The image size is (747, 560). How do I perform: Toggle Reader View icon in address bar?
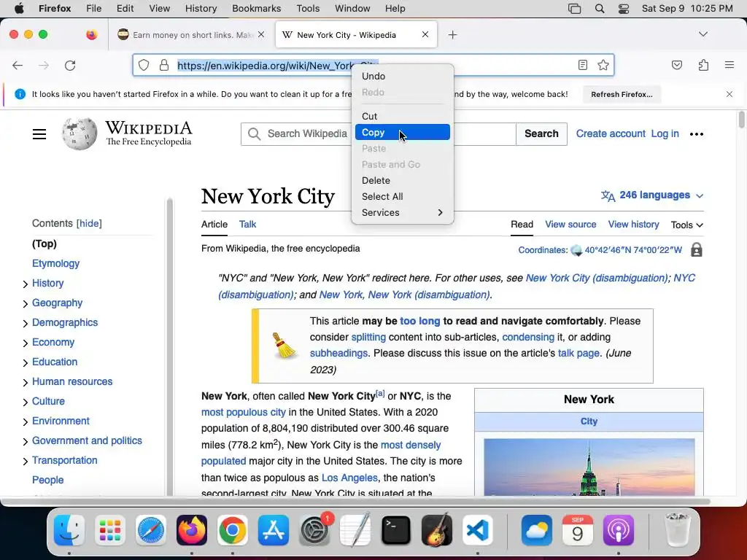583,65
